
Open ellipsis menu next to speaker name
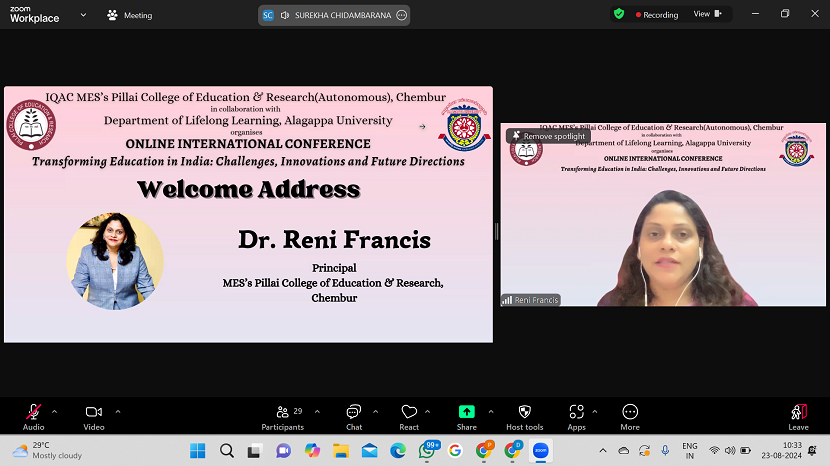click(x=402, y=15)
